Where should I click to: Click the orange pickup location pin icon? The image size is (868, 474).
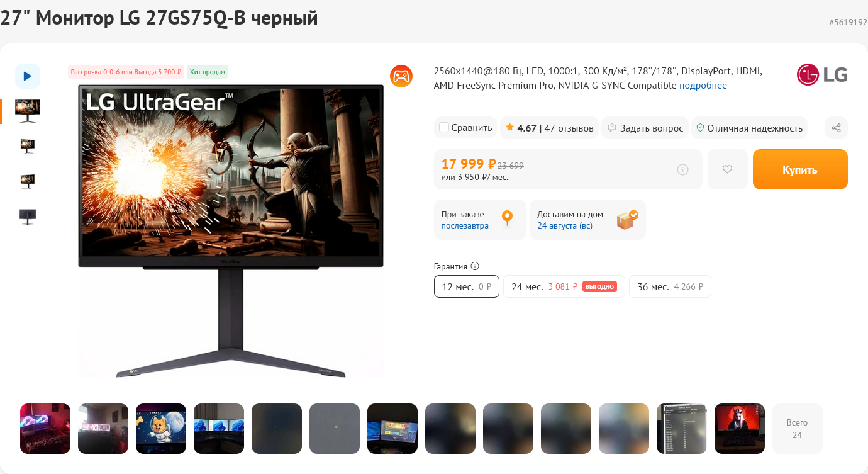(x=507, y=218)
